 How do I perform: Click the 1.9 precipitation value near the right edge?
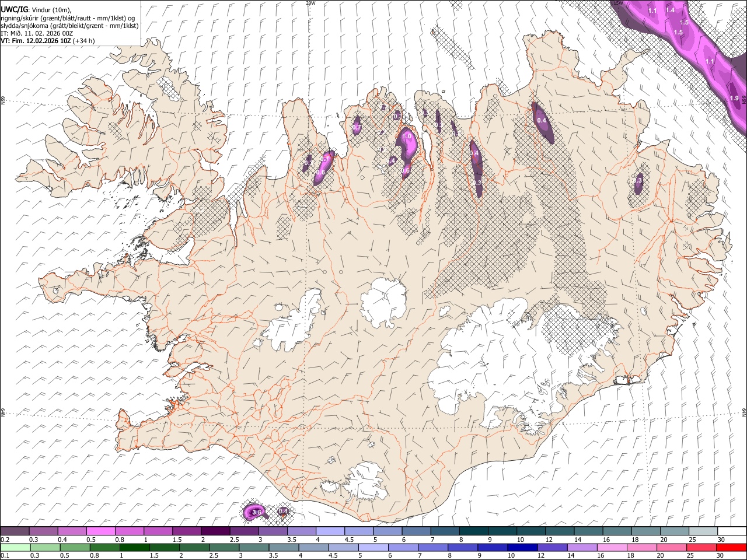[x=734, y=98]
